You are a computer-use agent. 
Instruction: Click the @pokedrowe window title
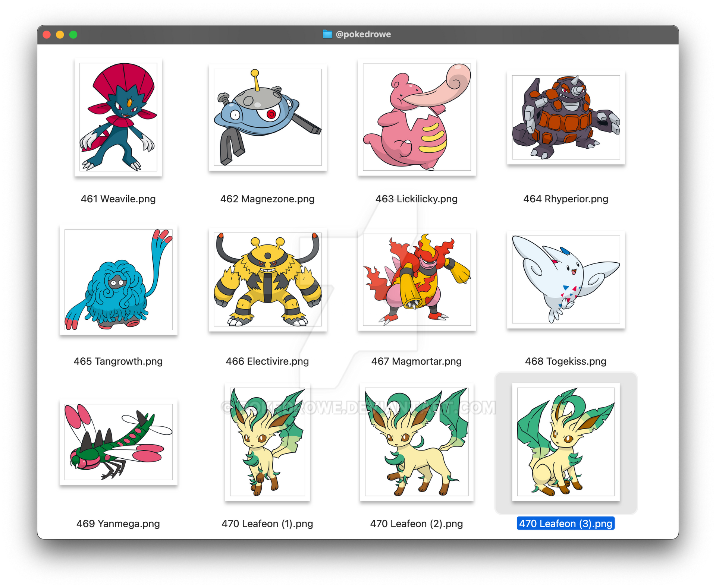tap(363, 34)
